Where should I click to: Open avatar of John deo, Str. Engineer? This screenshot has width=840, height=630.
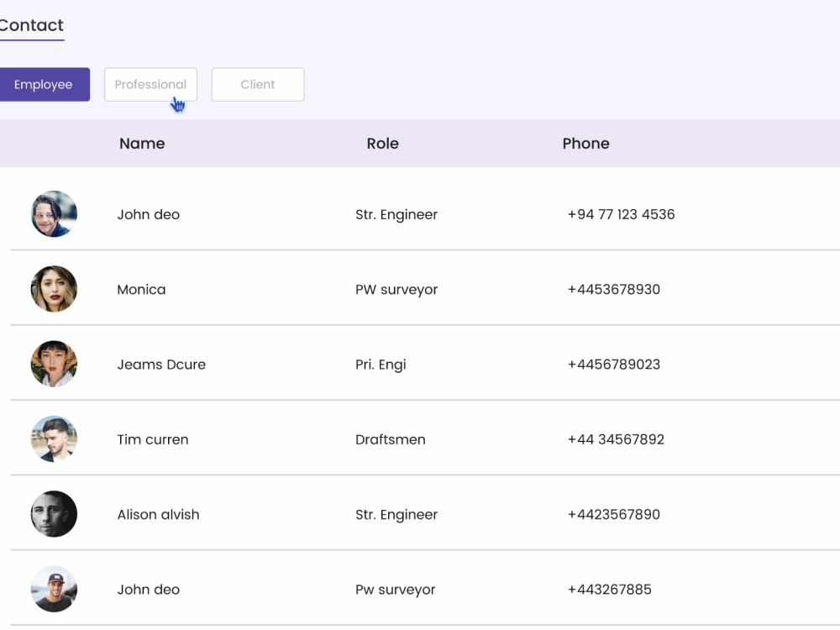coord(54,213)
